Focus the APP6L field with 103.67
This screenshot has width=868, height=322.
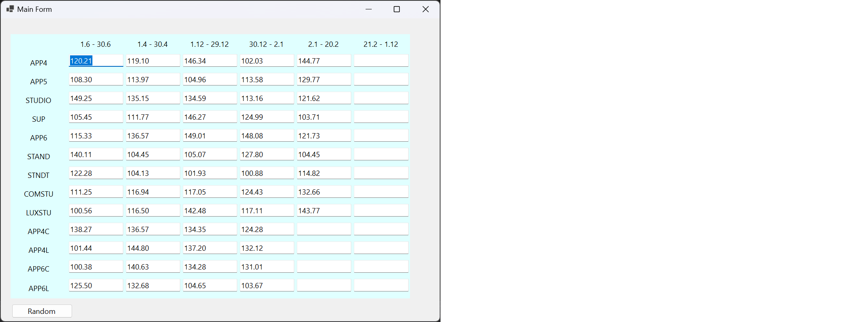267,285
